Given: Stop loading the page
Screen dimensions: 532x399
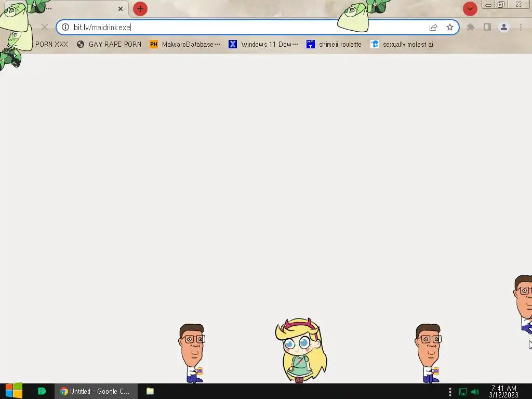Looking at the screenshot, I should pyautogui.click(x=45, y=27).
